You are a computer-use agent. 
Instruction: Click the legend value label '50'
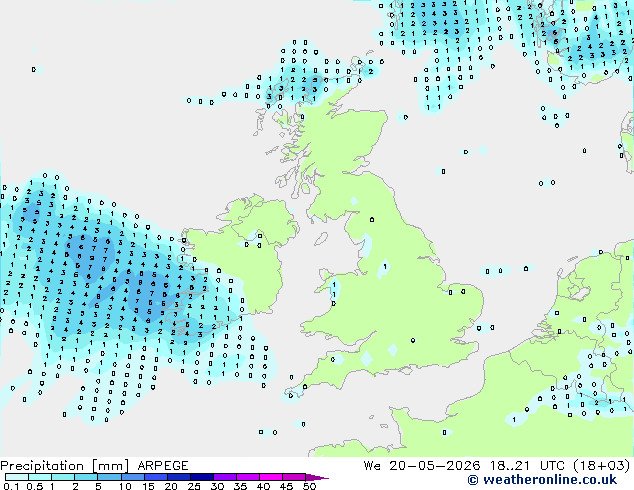click(309, 486)
